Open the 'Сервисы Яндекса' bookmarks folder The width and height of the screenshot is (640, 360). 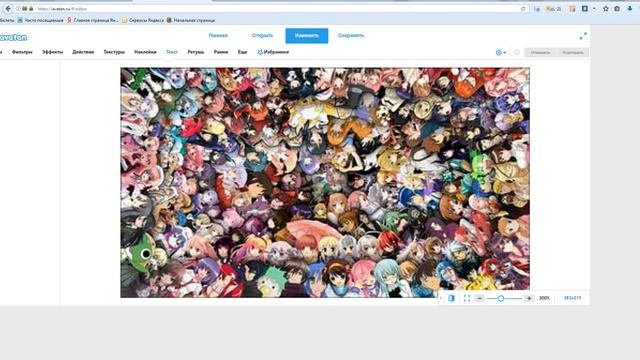click(x=142, y=20)
